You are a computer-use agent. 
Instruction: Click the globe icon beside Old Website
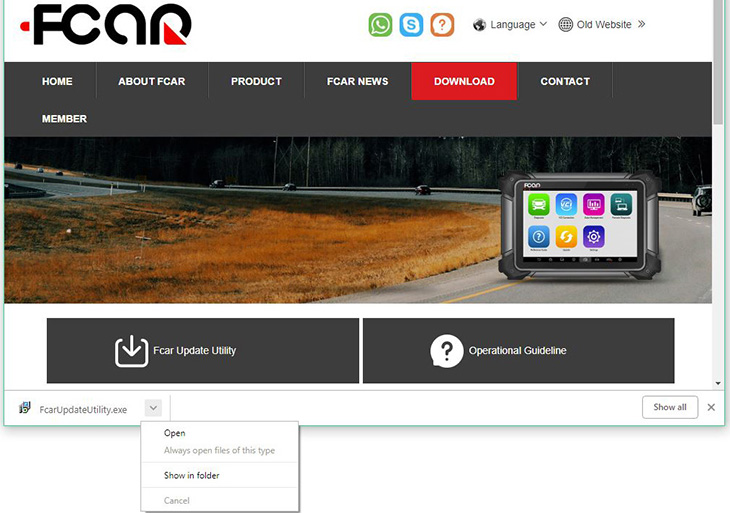[x=565, y=24]
